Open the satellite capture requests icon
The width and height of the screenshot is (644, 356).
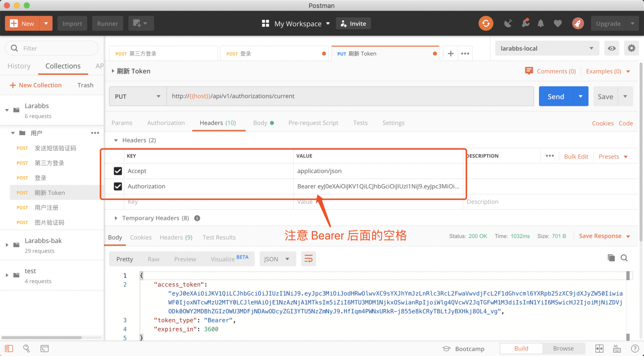click(508, 23)
